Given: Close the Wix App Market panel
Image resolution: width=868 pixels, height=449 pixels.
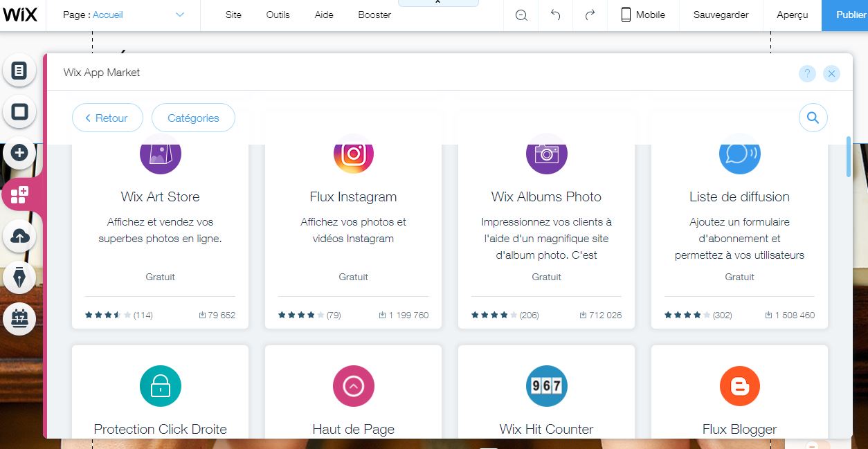Looking at the screenshot, I should pos(832,73).
